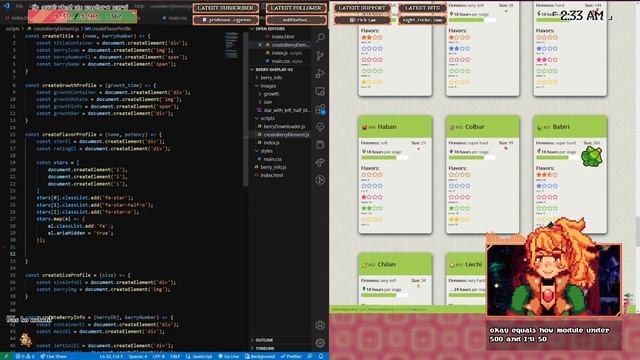
Task: Open the Run and Debug view icon
Action: click(x=320, y=73)
